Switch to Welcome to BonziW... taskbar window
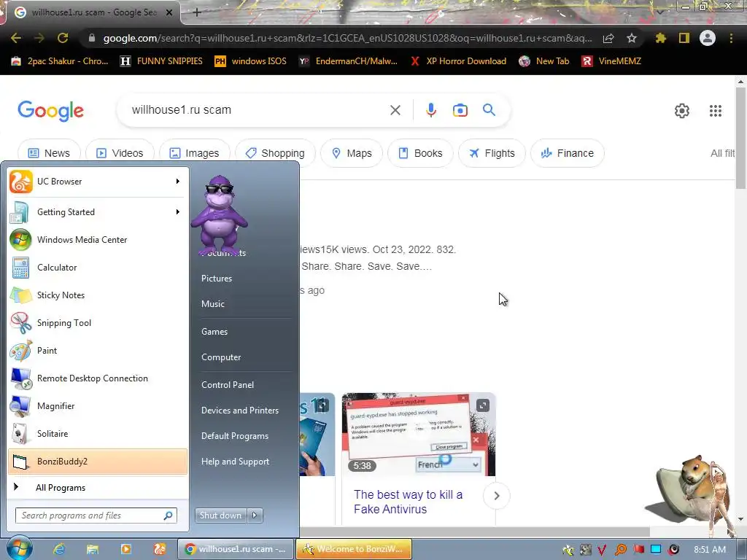 pyautogui.click(x=354, y=549)
